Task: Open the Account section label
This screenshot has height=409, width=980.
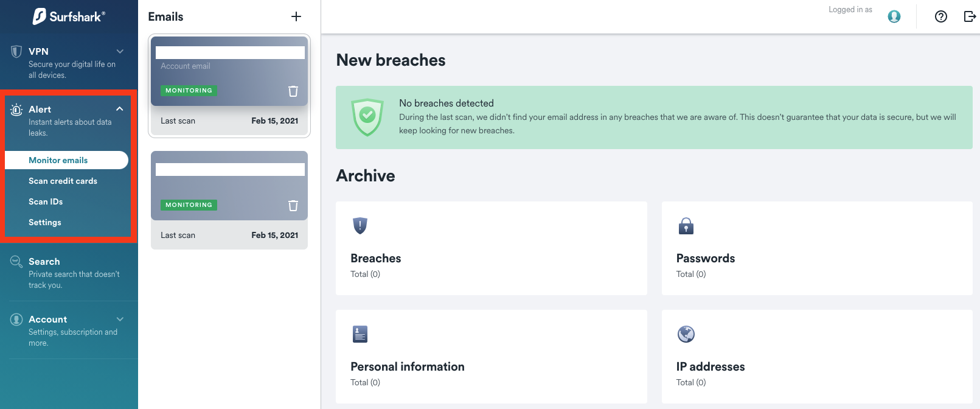Action: click(x=47, y=320)
